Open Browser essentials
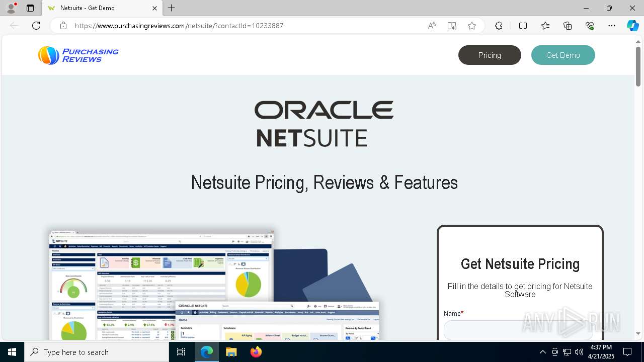The image size is (644, 362). 590,26
